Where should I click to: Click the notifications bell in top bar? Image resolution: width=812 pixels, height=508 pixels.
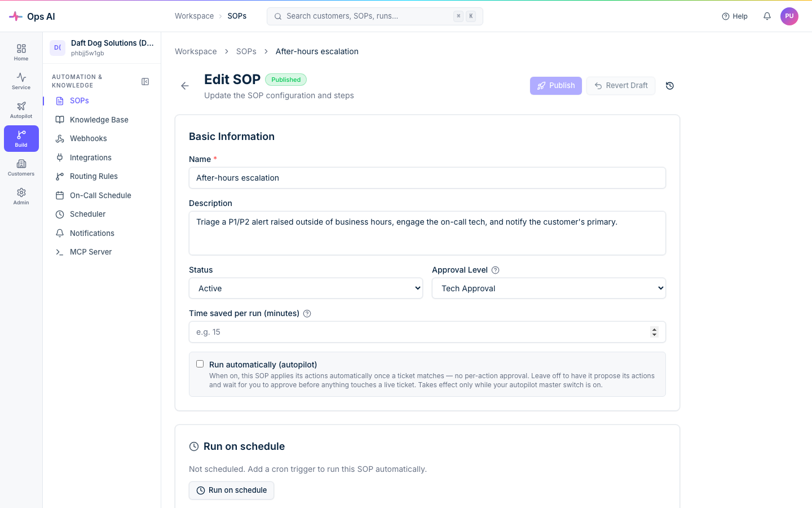767,16
